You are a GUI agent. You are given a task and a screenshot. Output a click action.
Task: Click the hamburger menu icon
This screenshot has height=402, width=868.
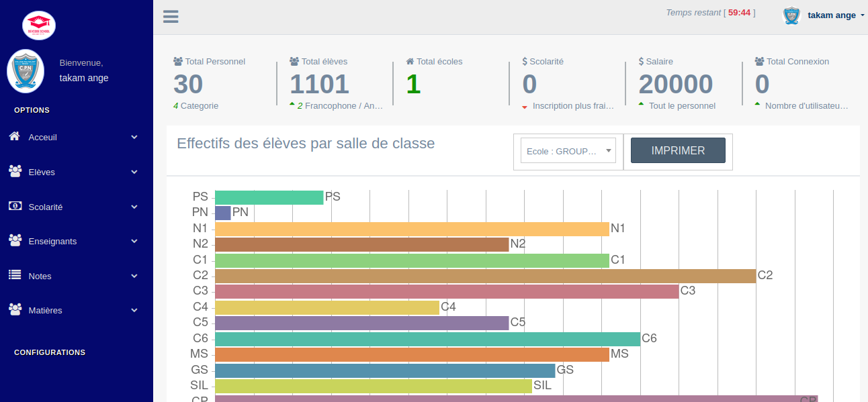pyautogui.click(x=171, y=17)
